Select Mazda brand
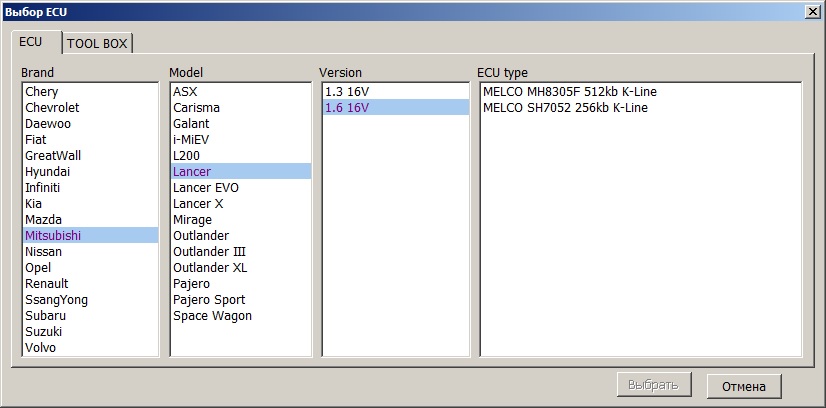The height and width of the screenshot is (408, 826). 90,220
